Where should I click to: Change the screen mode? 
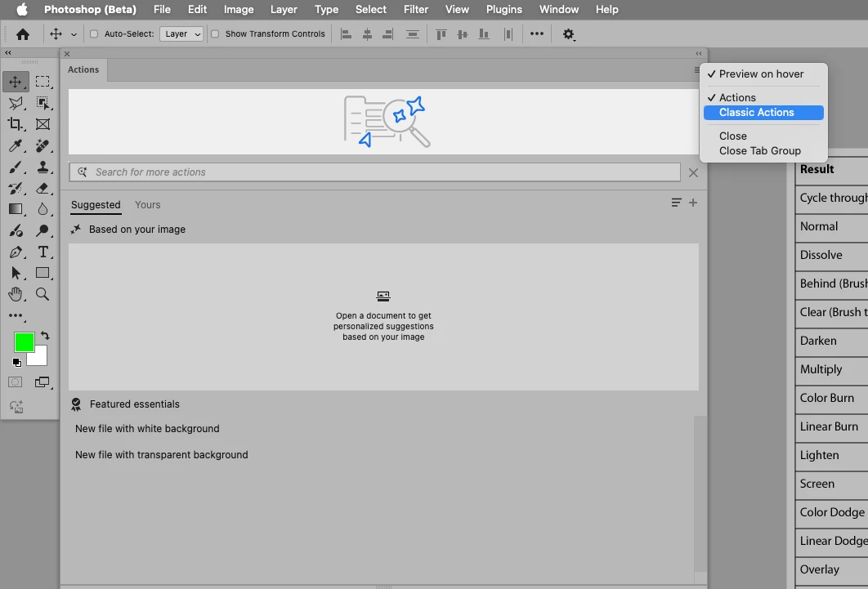[x=42, y=382]
